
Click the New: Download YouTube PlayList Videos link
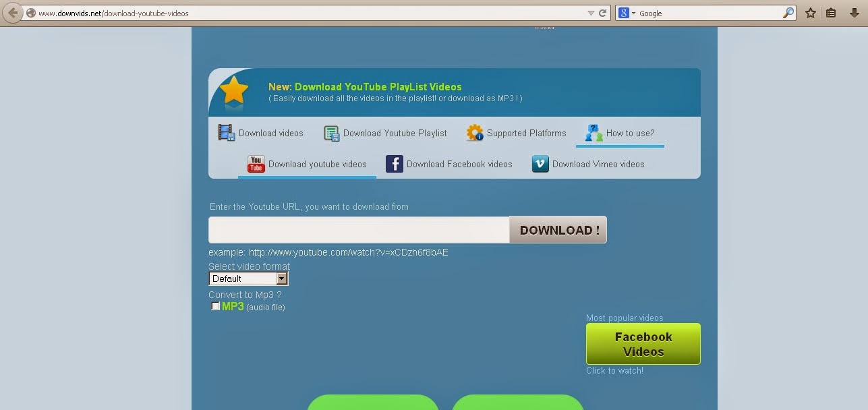click(365, 87)
